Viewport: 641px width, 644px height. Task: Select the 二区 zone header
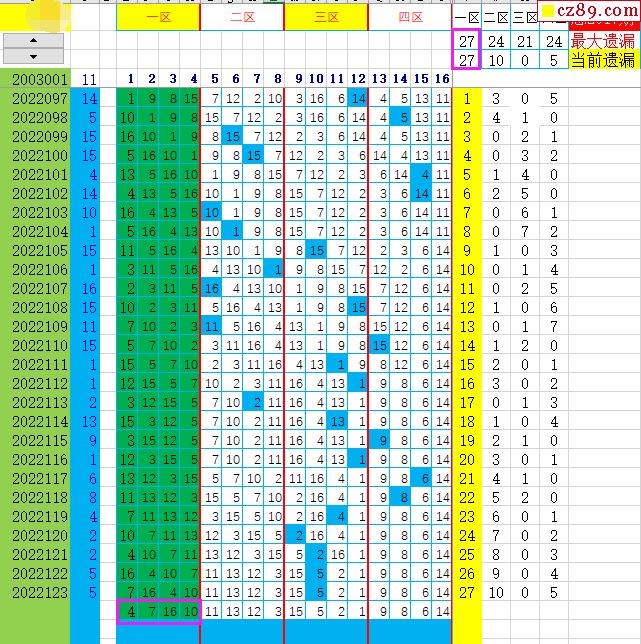242,18
